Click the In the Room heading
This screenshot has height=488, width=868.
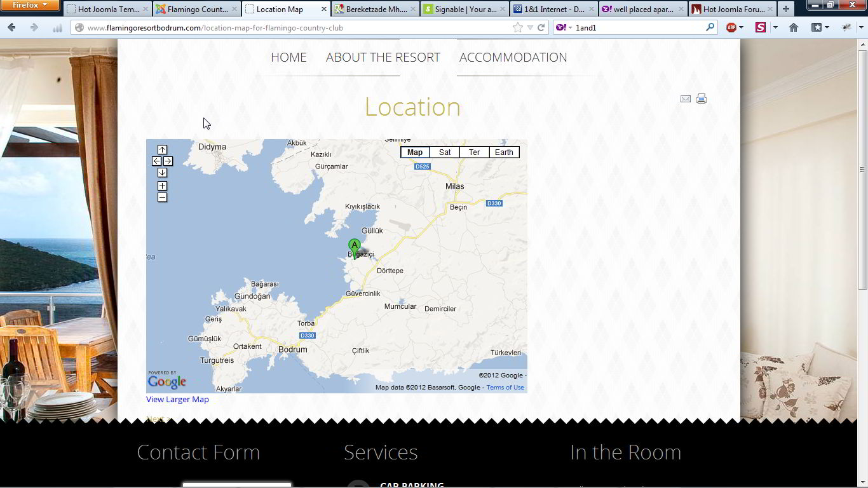point(626,452)
